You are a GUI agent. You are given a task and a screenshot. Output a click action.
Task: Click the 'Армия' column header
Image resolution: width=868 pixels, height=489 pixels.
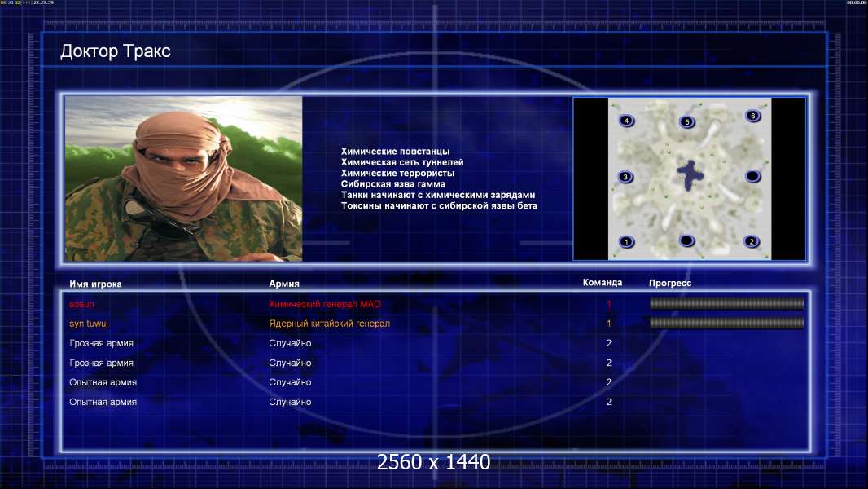point(284,284)
